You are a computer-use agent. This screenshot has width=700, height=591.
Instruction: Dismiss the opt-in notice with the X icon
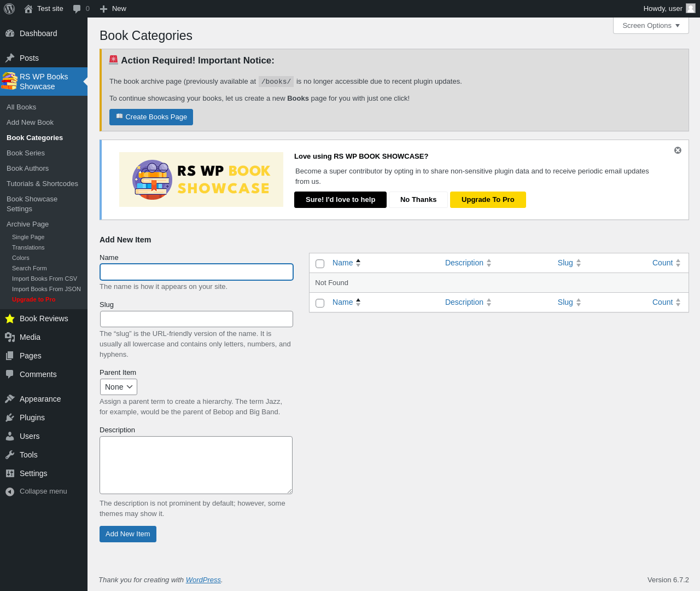point(678,150)
